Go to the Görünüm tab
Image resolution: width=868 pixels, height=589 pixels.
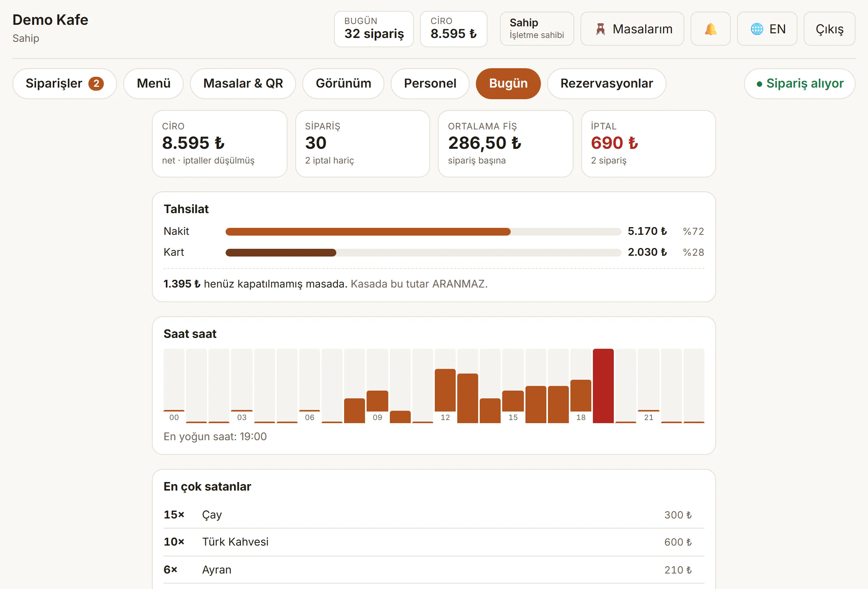click(343, 83)
